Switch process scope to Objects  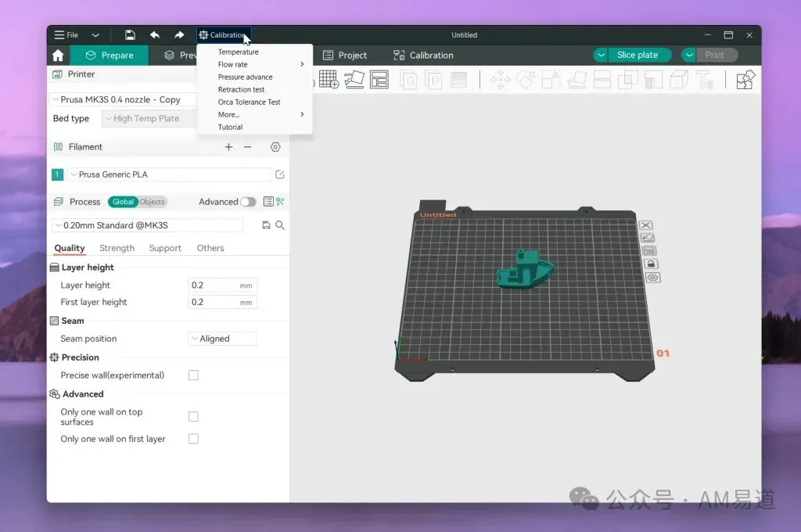(x=153, y=202)
